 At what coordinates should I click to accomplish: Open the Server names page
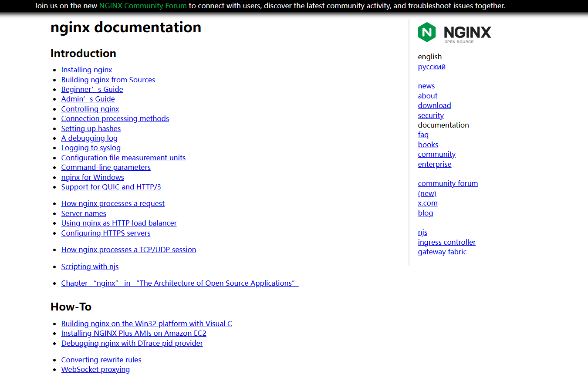click(84, 213)
